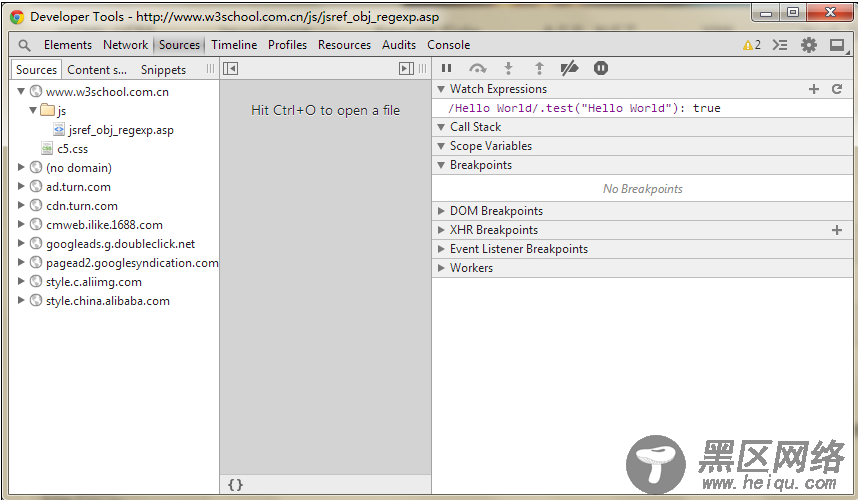Select the Sources navigator sub-tab
The image size is (858, 500).
[x=36, y=69]
